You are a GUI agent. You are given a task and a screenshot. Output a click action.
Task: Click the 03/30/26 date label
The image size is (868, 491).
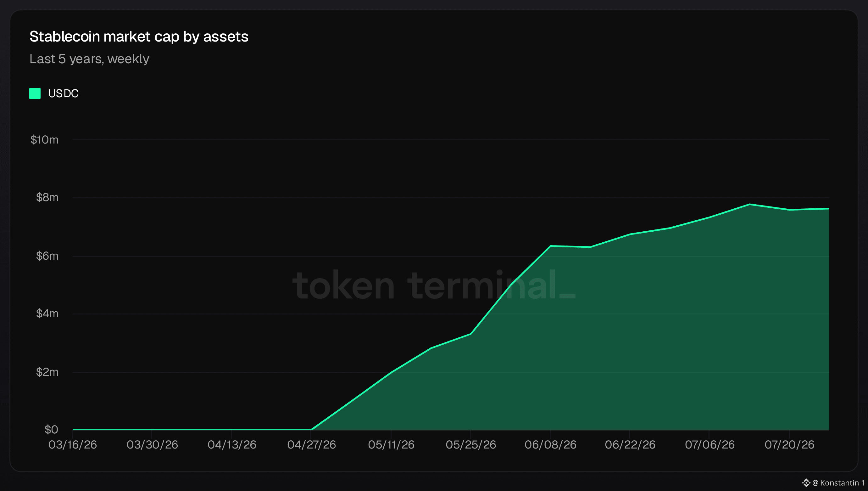point(152,445)
